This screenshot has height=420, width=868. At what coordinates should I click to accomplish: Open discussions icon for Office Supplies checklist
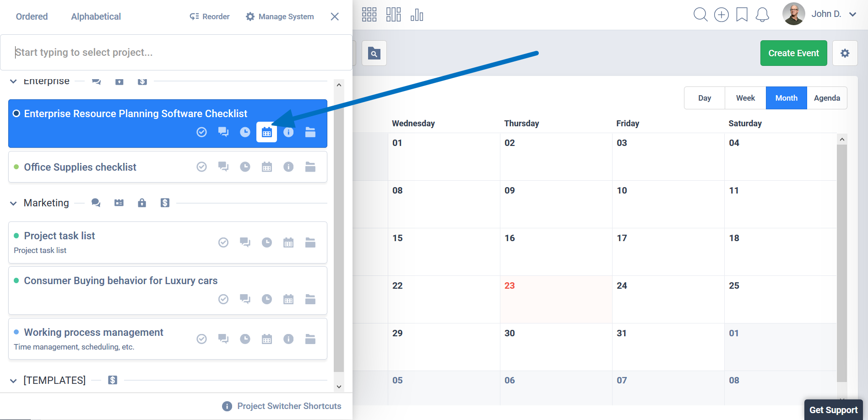point(223,167)
